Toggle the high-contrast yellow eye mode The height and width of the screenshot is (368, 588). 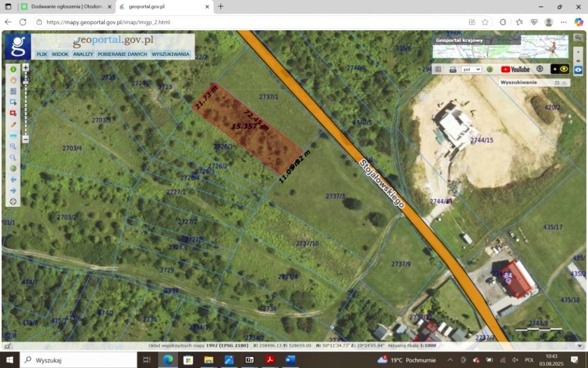pyautogui.click(x=559, y=69)
